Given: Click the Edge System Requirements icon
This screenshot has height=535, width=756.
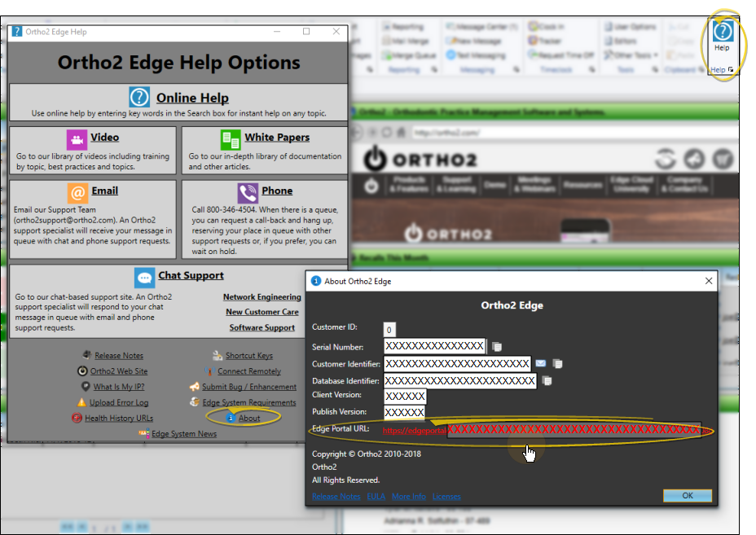Looking at the screenshot, I should (195, 401).
